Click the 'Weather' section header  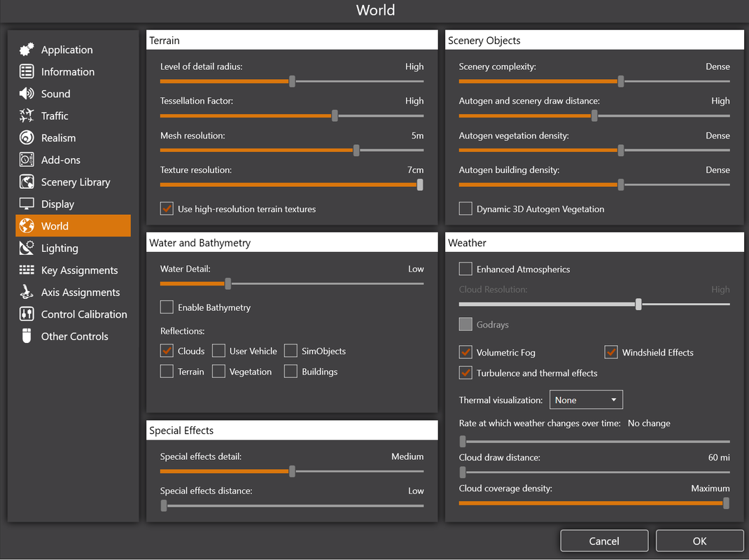tap(594, 242)
